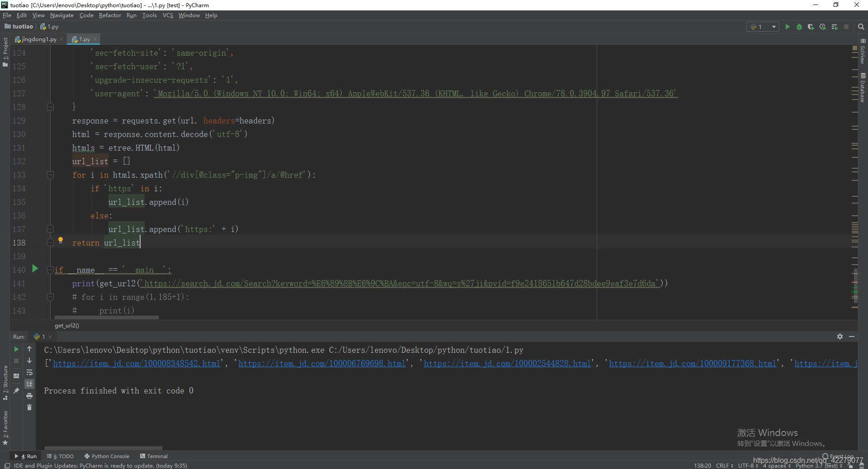Toggle the file read-only lock icon

(x=850, y=465)
